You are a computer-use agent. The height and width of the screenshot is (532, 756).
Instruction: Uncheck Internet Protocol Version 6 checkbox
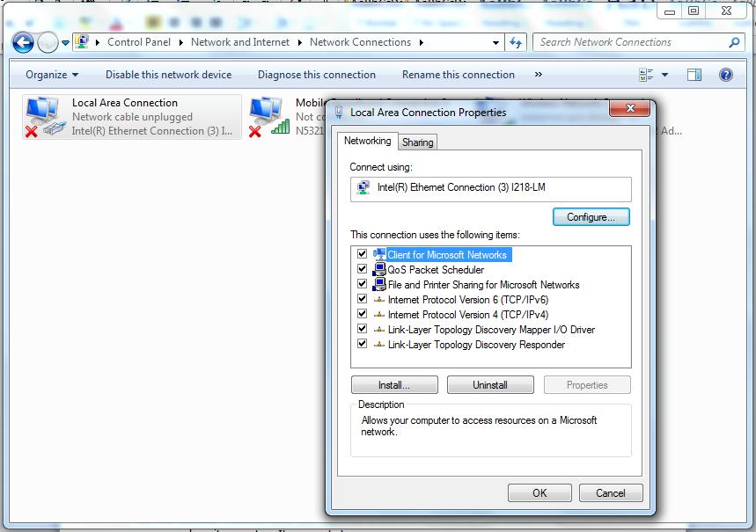click(362, 299)
